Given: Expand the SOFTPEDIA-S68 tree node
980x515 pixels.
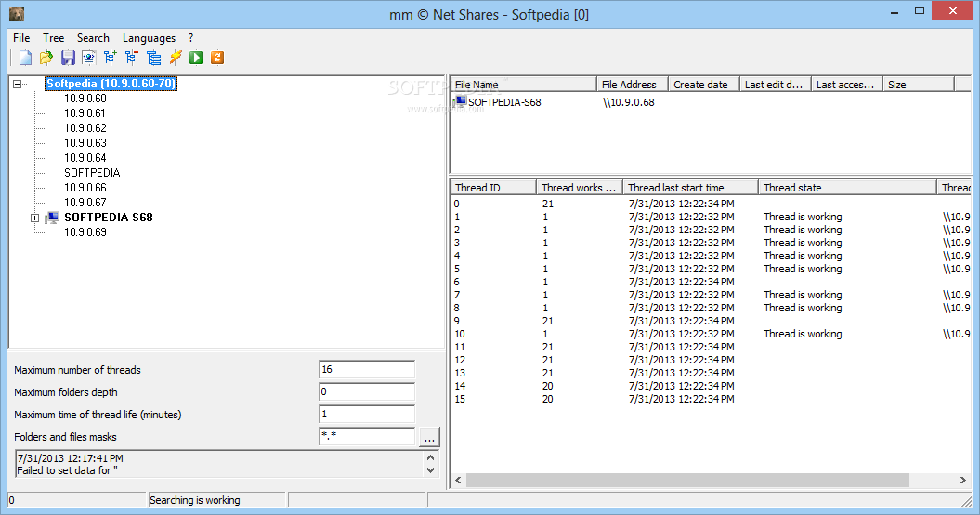Looking at the screenshot, I should click(35, 218).
